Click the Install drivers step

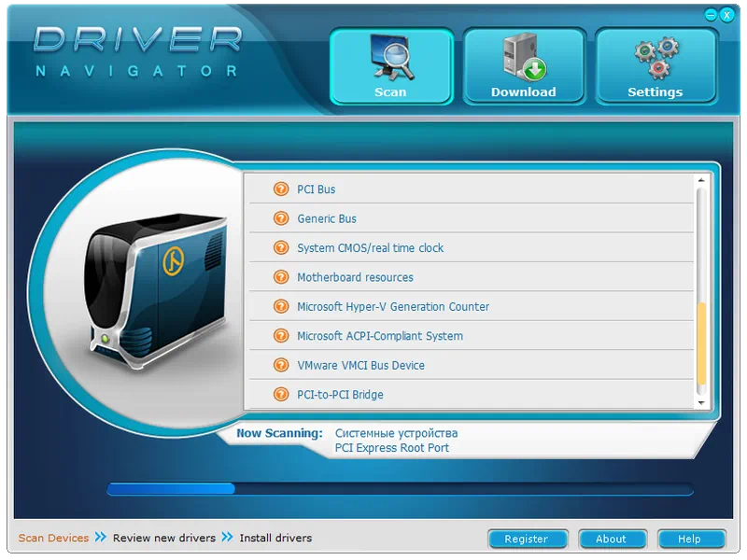coord(275,539)
